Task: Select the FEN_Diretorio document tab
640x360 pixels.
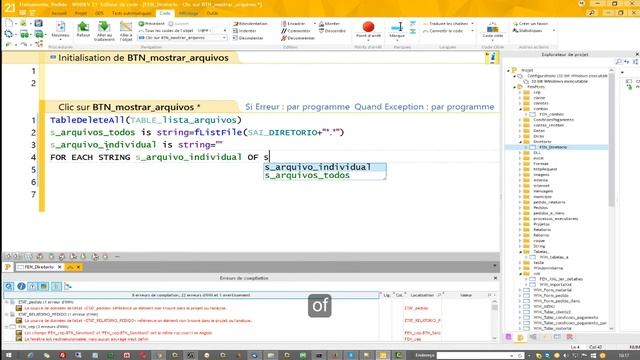Action: (x=39, y=267)
